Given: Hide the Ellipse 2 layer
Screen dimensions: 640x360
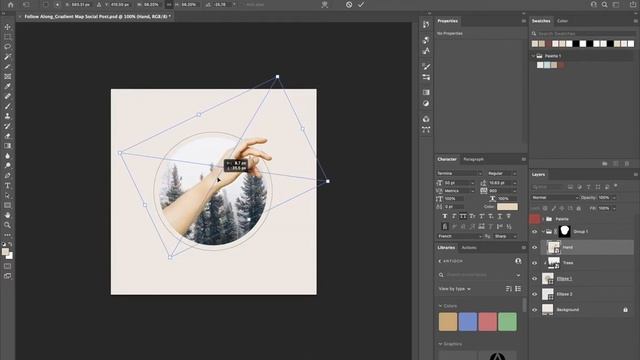Looking at the screenshot, I should pyautogui.click(x=534, y=294).
